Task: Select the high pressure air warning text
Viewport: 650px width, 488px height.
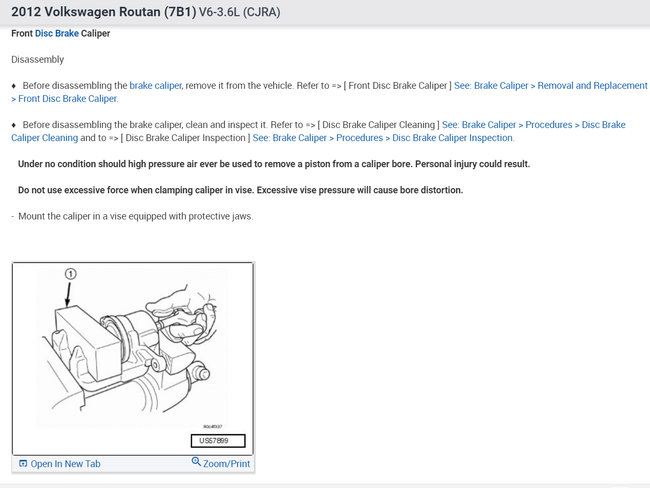Action: pos(274,164)
